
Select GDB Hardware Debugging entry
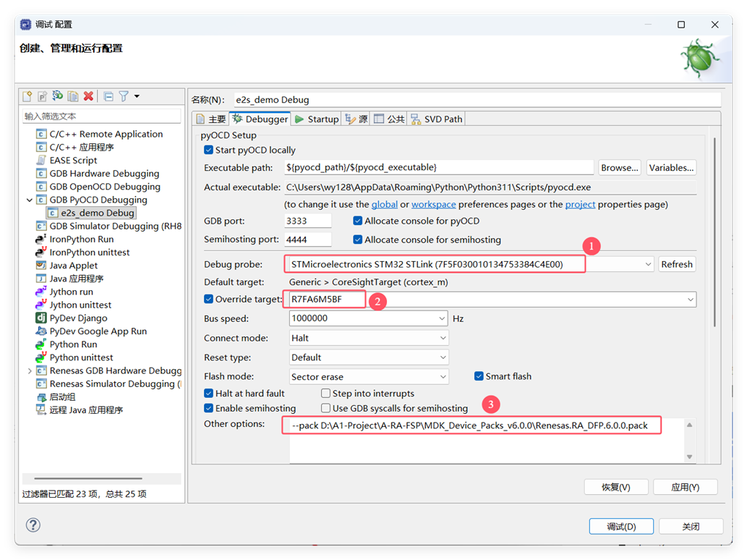pos(105,173)
